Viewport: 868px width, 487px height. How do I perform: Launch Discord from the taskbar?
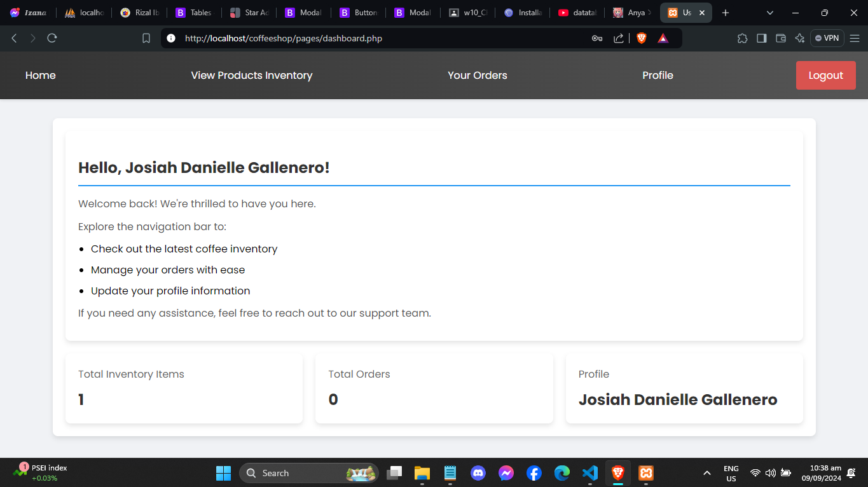click(x=478, y=473)
